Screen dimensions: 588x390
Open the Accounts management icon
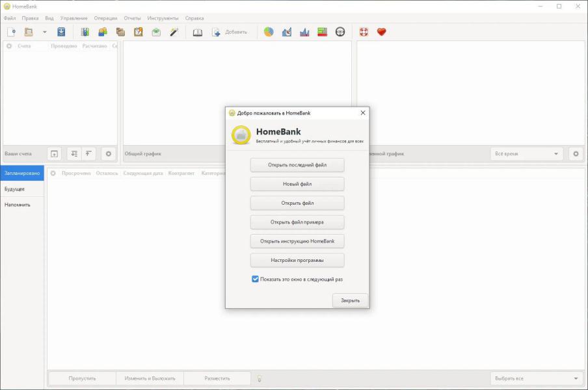click(85, 32)
